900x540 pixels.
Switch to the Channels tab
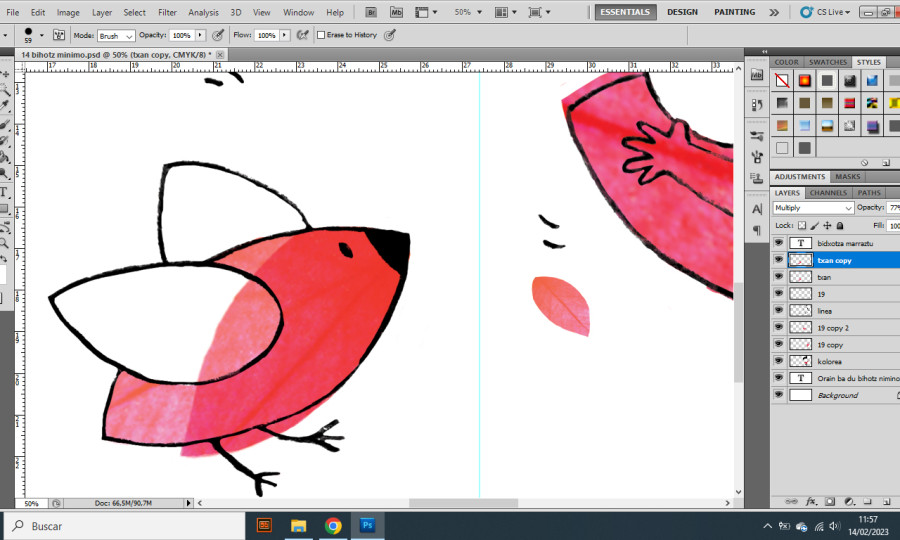pos(828,193)
